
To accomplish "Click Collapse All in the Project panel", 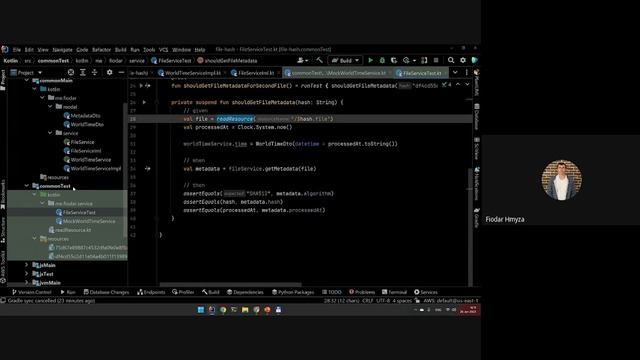I will click(95, 72).
